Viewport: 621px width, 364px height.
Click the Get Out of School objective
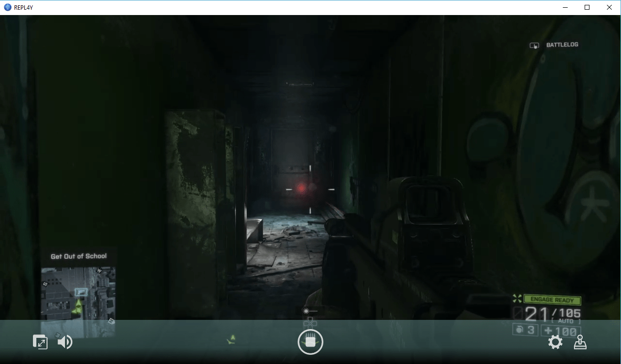pyautogui.click(x=79, y=256)
